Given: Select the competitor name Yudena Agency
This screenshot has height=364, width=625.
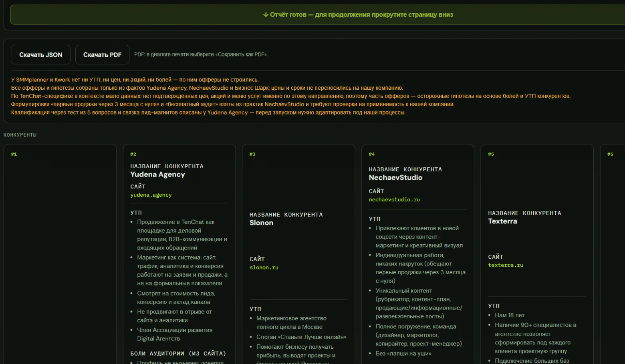Looking at the screenshot, I should pos(157,175).
